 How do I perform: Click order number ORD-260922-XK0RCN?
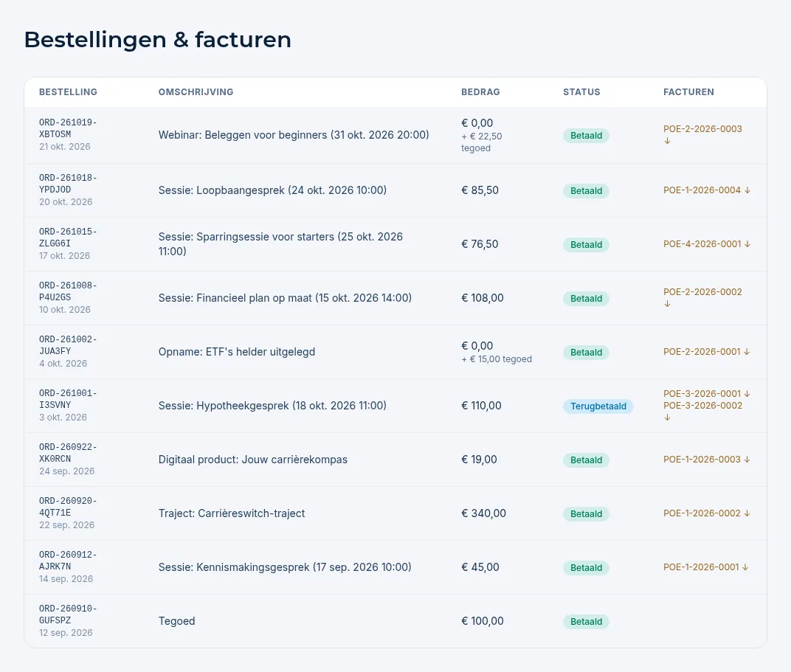(68, 453)
